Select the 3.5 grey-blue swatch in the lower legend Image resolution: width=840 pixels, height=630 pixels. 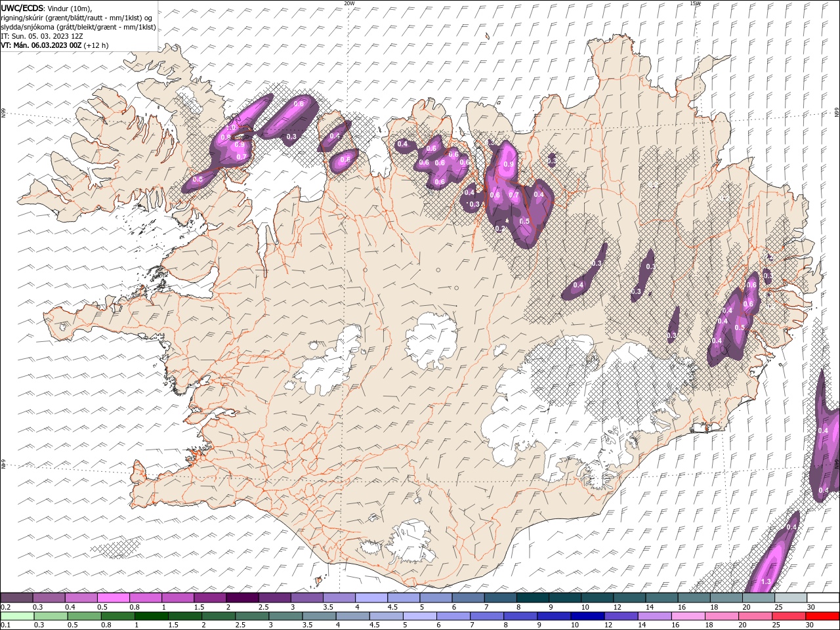point(319,616)
